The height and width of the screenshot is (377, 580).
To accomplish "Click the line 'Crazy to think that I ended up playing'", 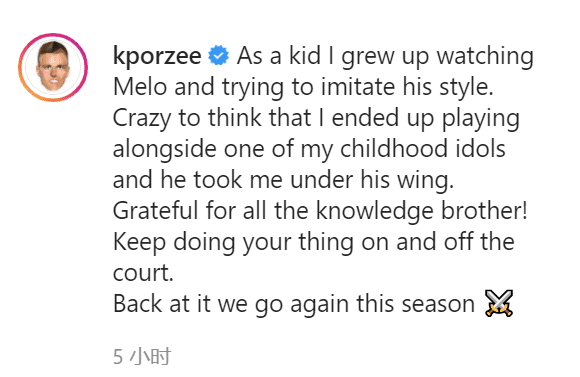I will coord(316,118).
